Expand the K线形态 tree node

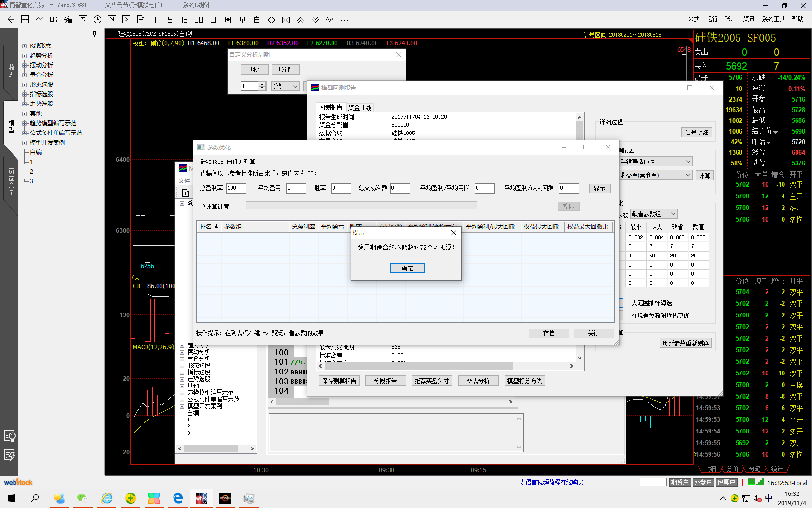(24, 46)
